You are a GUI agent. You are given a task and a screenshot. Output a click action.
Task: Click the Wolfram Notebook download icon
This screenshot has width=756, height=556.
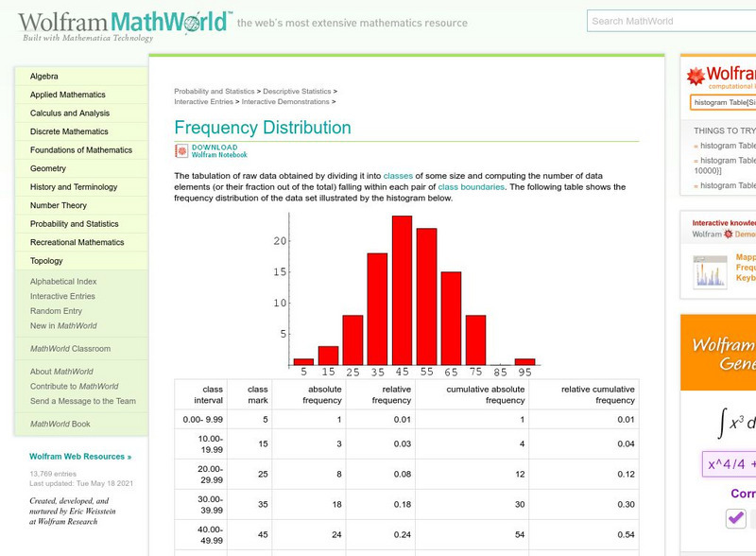click(181, 151)
